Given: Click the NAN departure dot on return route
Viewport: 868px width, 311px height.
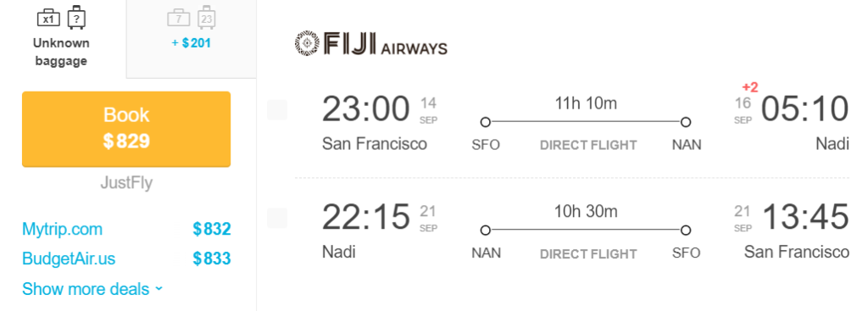Looking at the screenshot, I should tap(486, 230).
